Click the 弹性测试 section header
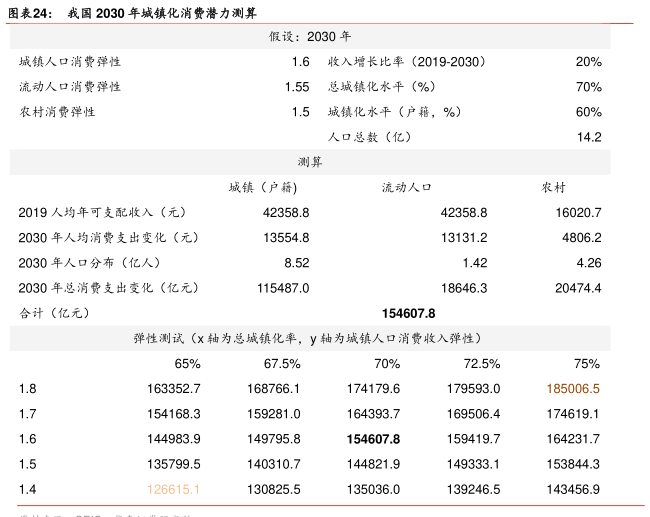The height and width of the screenshot is (517, 650). tap(310, 339)
